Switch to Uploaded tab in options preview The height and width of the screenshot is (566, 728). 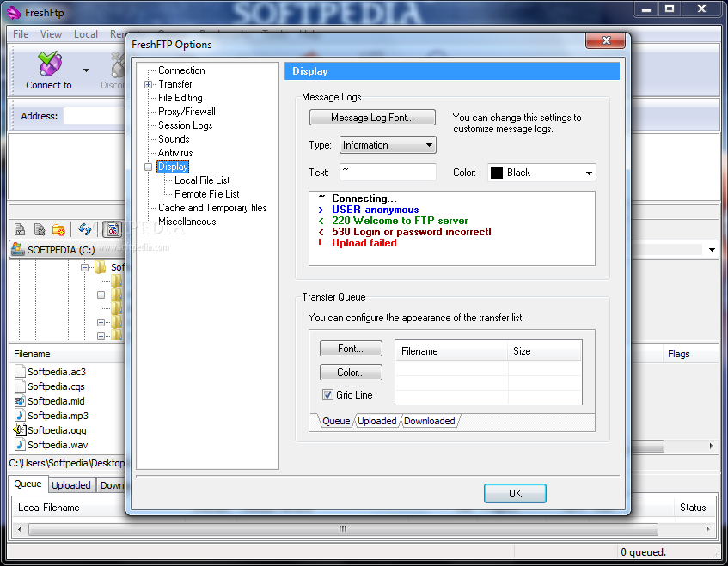click(x=377, y=421)
